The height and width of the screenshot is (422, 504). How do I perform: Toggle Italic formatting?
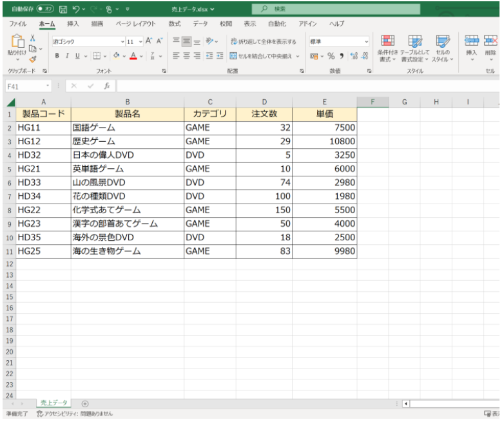[x=68, y=56]
